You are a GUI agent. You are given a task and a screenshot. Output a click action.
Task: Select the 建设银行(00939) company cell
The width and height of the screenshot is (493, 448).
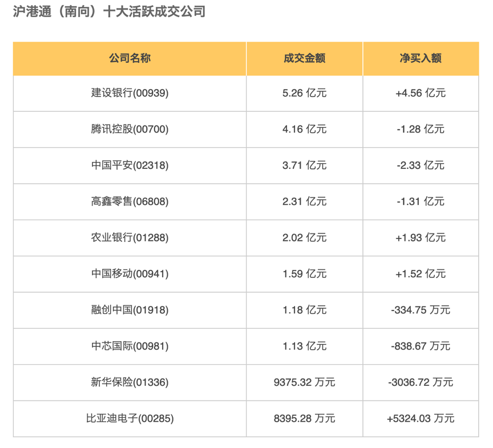(130, 93)
